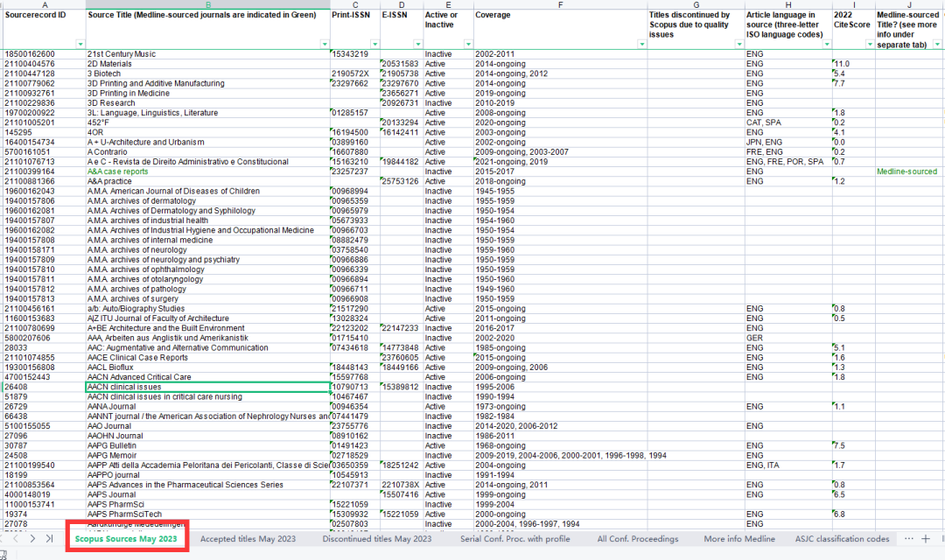Screen dimensions: 945x560
Task: Click coverage cell 2009-ongoing, 2003-2007
Action: tap(561, 152)
